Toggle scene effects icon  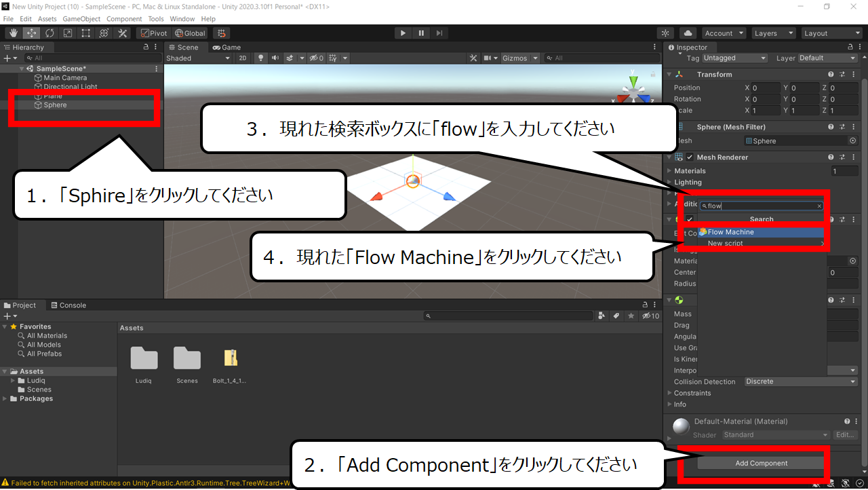[290, 58]
